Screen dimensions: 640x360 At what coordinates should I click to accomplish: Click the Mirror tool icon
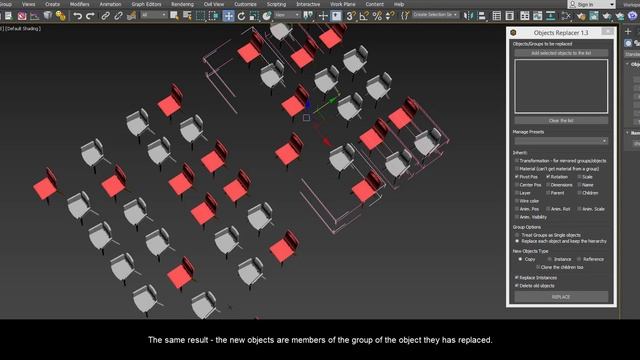coord(469,16)
